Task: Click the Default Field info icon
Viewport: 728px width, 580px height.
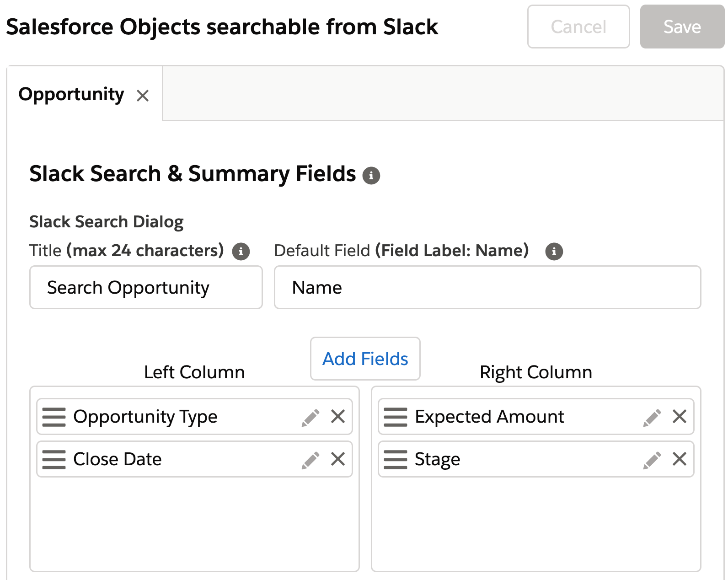Action: (554, 251)
